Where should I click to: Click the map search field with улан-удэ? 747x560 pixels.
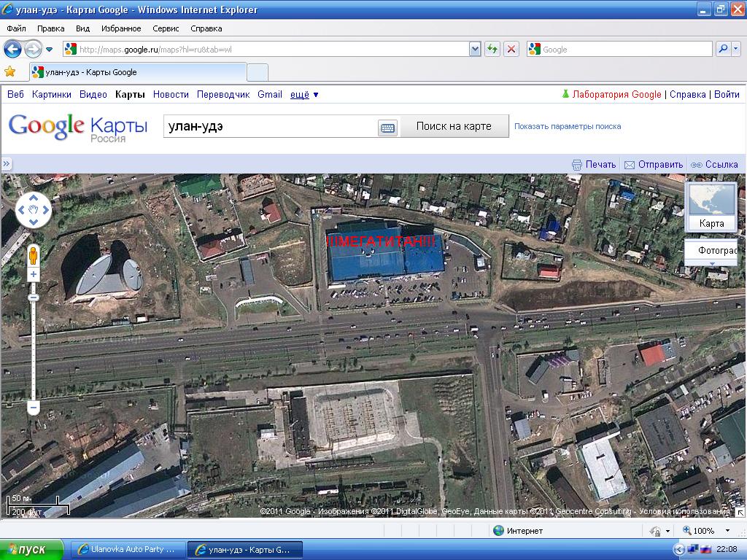(x=270, y=126)
